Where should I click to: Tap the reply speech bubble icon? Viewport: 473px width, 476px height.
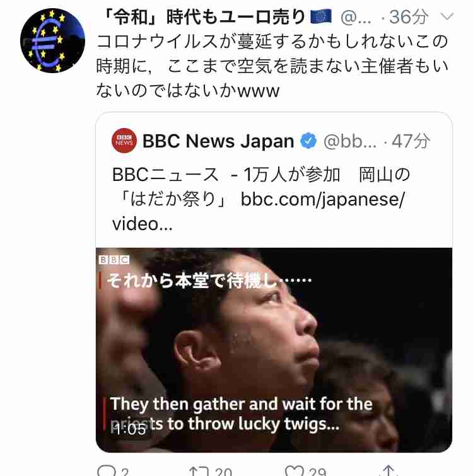107,471
